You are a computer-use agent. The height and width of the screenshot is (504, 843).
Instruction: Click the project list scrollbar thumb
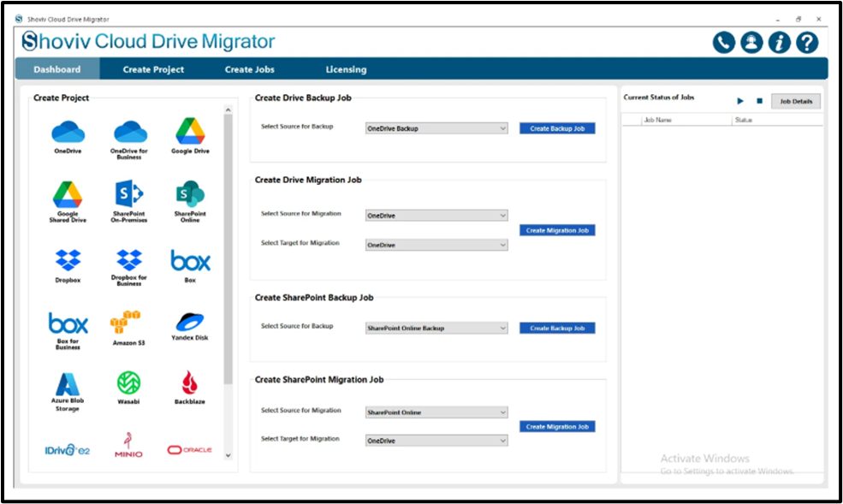click(228, 249)
